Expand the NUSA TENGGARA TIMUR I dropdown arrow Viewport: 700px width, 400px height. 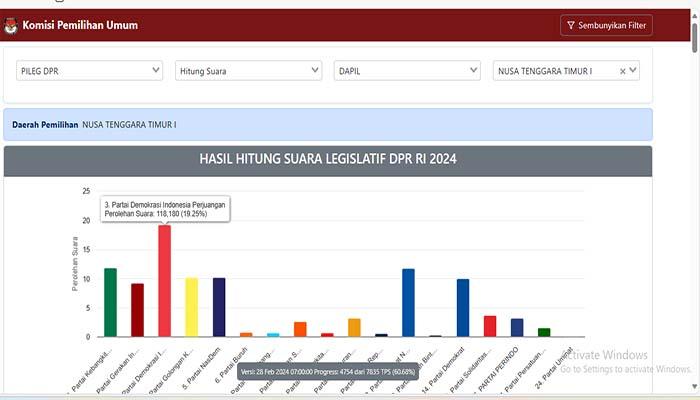coord(633,71)
